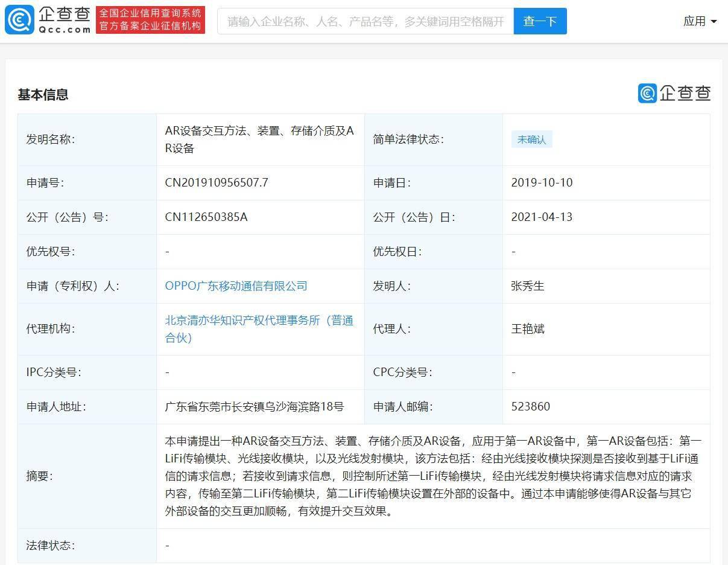The image size is (728, 565).
Task: Click the Qcc.com logo icon
Action: (19, 20)
